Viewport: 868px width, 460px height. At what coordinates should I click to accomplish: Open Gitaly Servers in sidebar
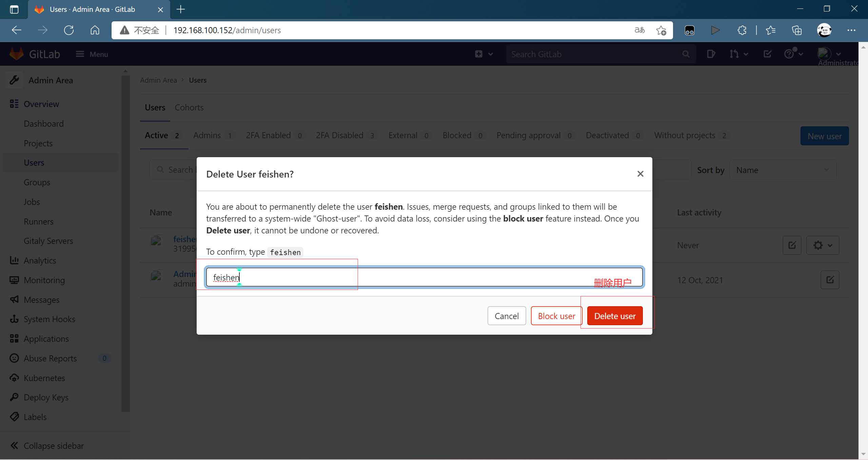coord(48,241)
